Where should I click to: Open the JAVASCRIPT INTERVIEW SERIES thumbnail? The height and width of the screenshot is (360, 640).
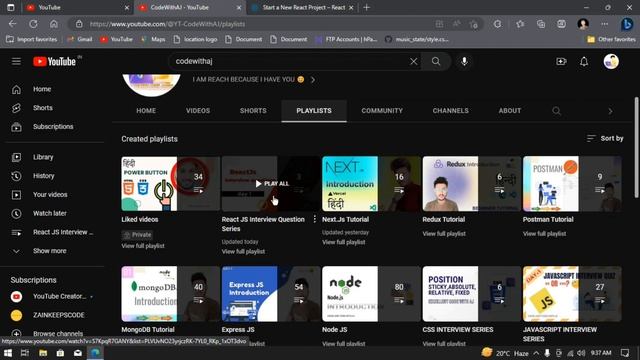(x=572, y=294)
